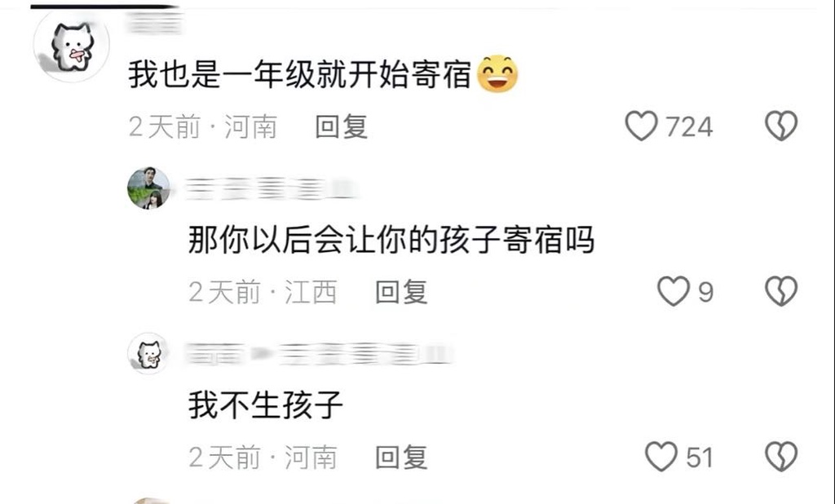Open blurred username above "我不生孩子"
835x504 pixels.
pos(320,354)
